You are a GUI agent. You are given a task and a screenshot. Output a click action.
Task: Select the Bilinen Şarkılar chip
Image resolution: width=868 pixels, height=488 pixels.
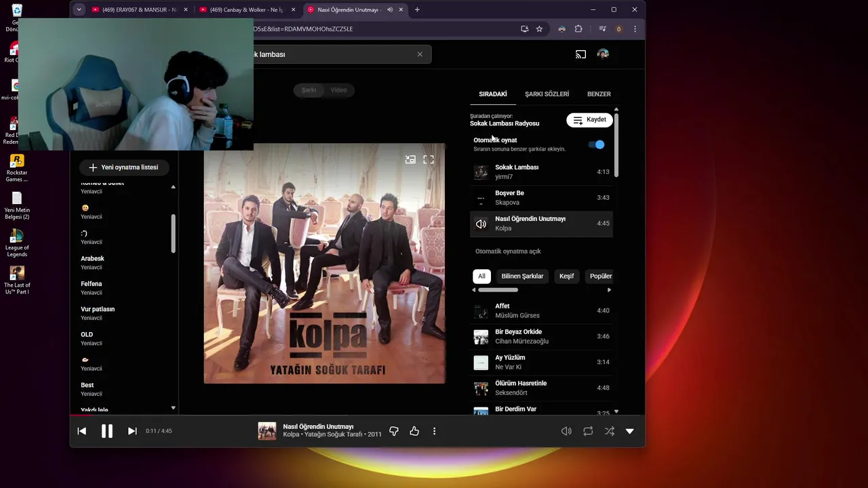(x=522, y=277)
